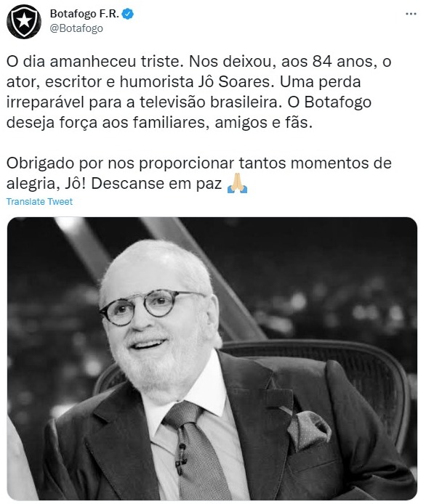Translate the tweet via Translate Tweet

point(39,202)
